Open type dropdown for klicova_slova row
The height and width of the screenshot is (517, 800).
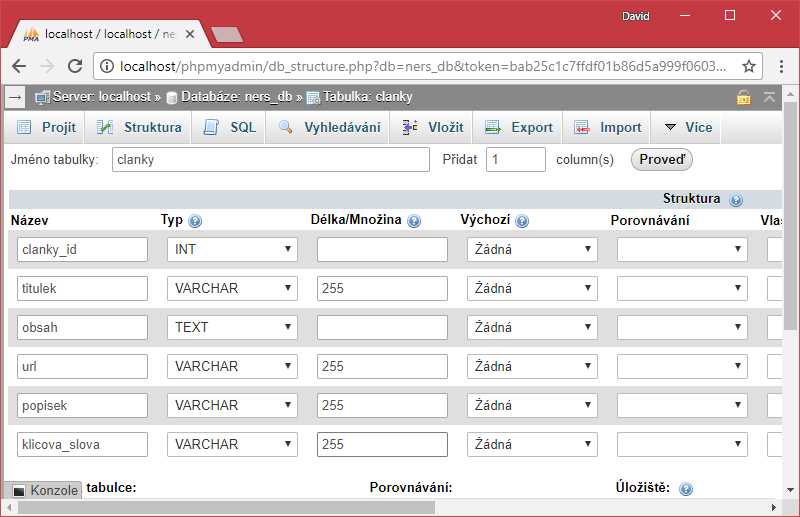click(232, 445)
